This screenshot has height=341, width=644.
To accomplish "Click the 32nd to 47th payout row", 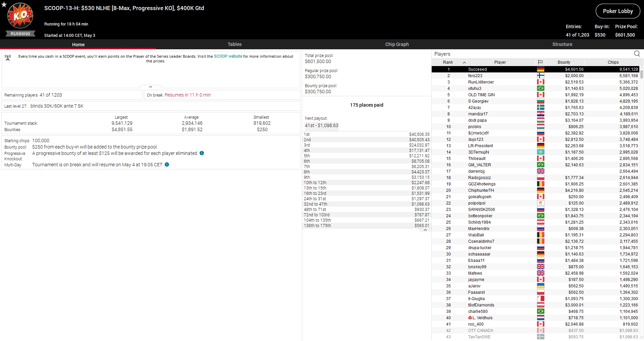I will click(367, 204).
